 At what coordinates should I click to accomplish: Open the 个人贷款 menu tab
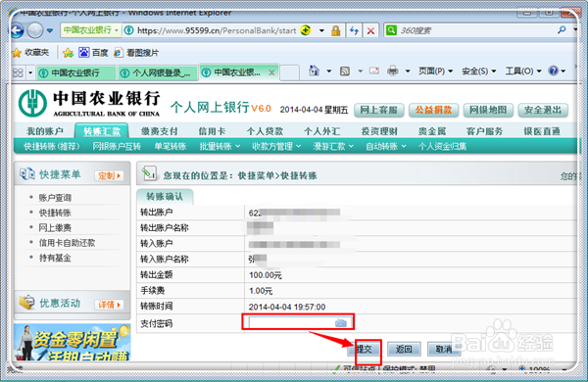point(265,131)
